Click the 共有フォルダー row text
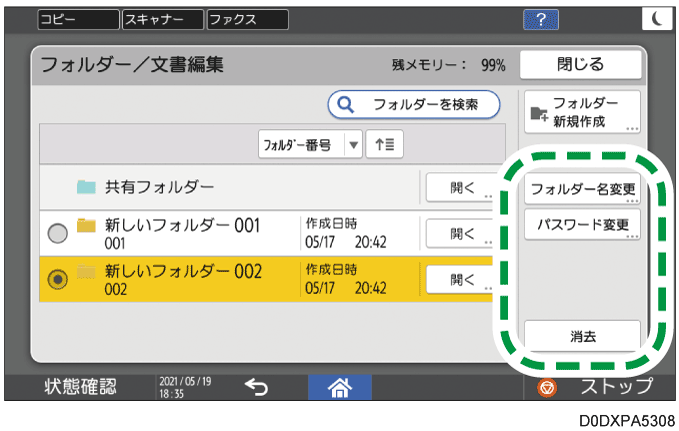The width and height of the screenshot is (679, 431). point(159,187)
